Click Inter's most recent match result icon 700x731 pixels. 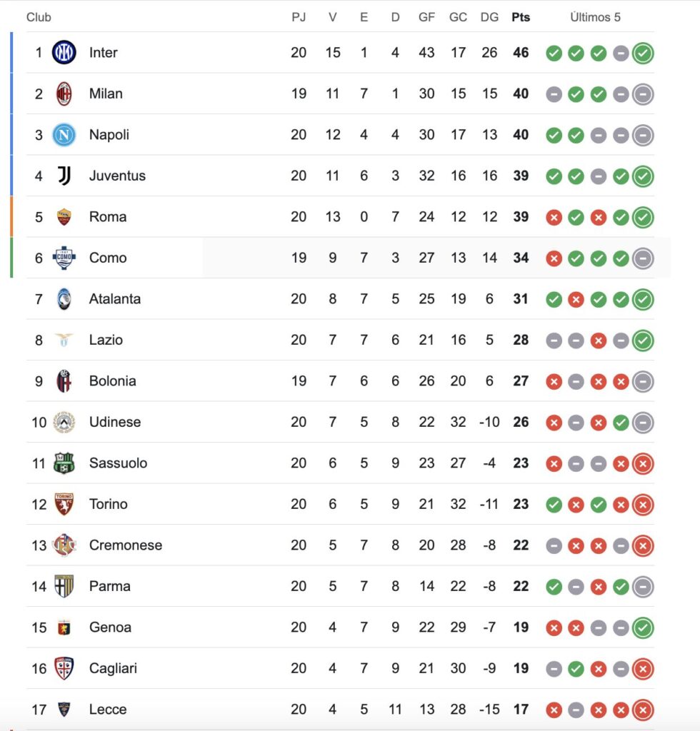pos(643,53)
